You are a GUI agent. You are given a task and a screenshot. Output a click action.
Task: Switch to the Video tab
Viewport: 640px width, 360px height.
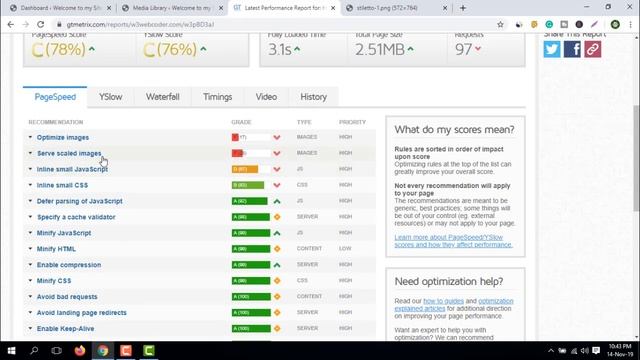[x=266, y=97]
